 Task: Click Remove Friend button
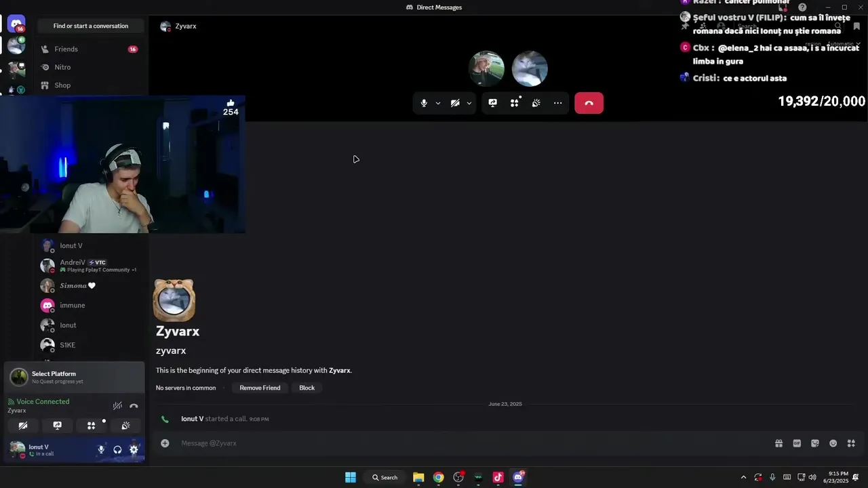260,388
